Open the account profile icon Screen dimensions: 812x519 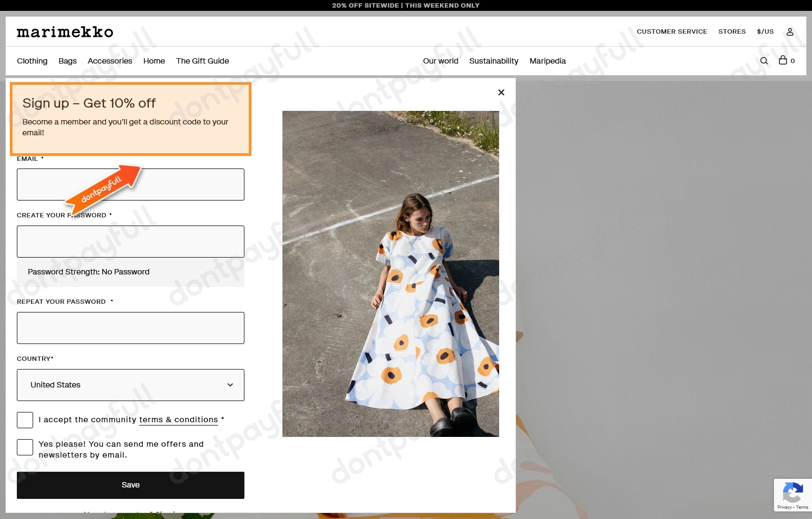pyautogui.click(x=790, y=32)
